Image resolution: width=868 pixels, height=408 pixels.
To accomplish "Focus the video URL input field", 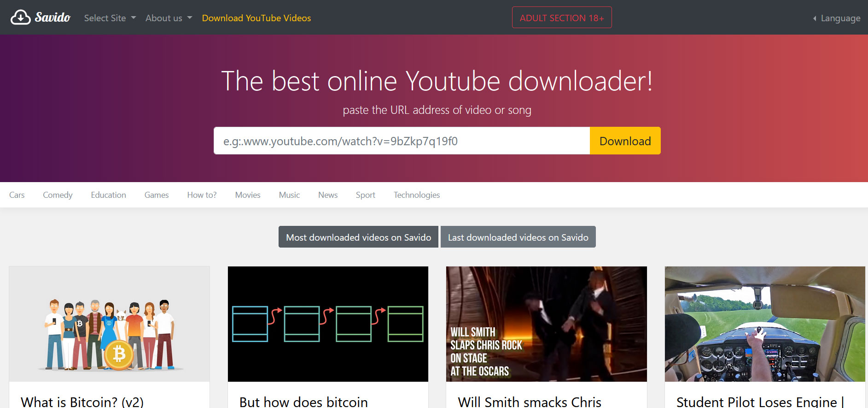I will tap(402, 141).
